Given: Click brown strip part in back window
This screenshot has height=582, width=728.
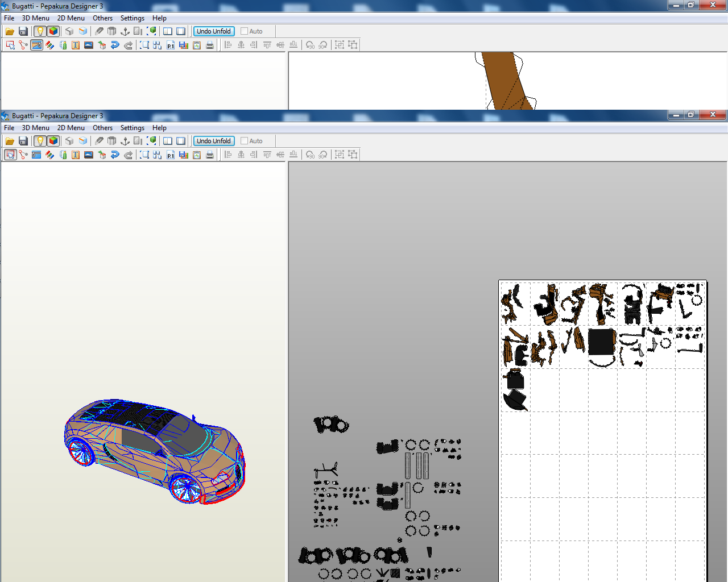Looking at the screenshot, I should 506,81.
